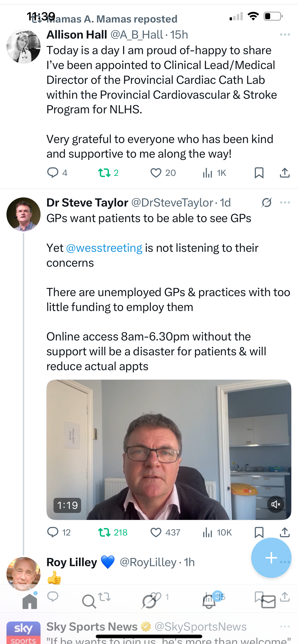The height and width of the screenshot is (644, 298).
Task: Like Allison Hall's appointment tweet
Action: coord(163,173)
